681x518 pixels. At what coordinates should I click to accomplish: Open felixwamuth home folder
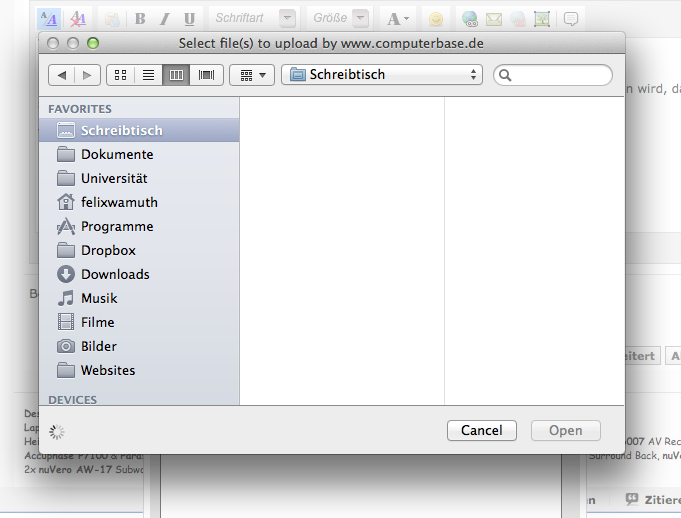click(139, 202)
